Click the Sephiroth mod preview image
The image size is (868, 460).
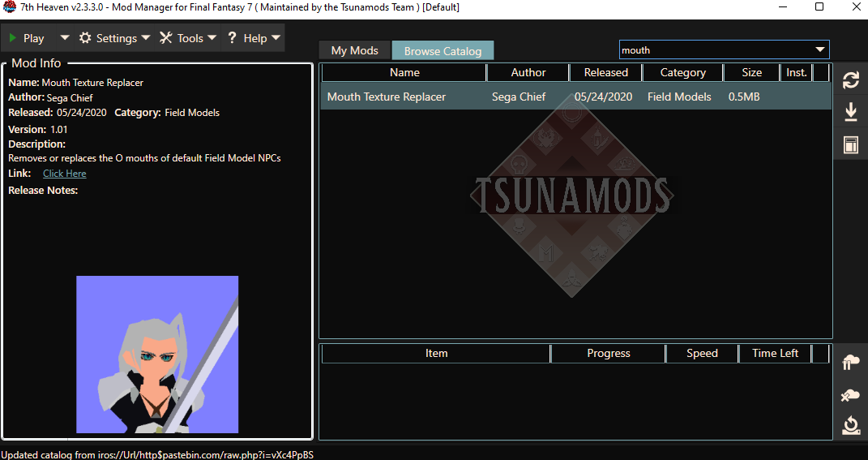[157, 355]
